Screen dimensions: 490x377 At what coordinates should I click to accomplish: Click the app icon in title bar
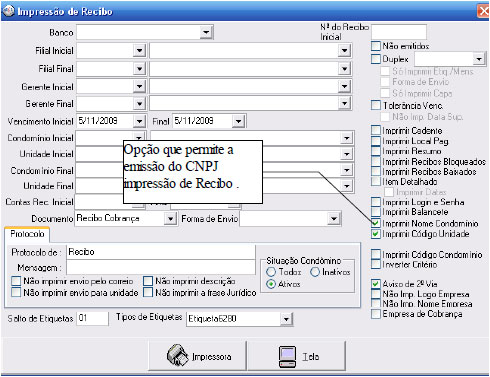coord(8,11)
